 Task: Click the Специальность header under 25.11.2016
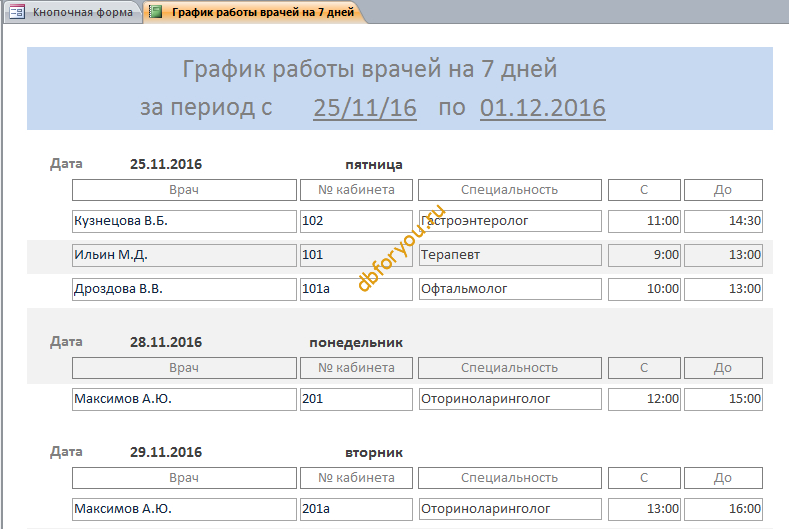point(510,190)
